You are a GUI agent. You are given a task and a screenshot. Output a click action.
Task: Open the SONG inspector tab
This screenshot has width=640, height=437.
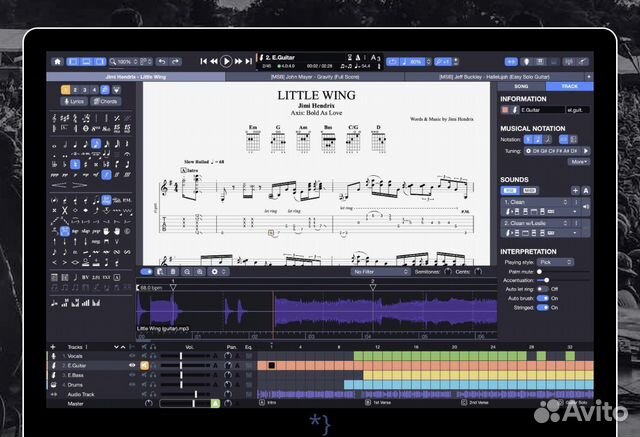tap(521, 87)
